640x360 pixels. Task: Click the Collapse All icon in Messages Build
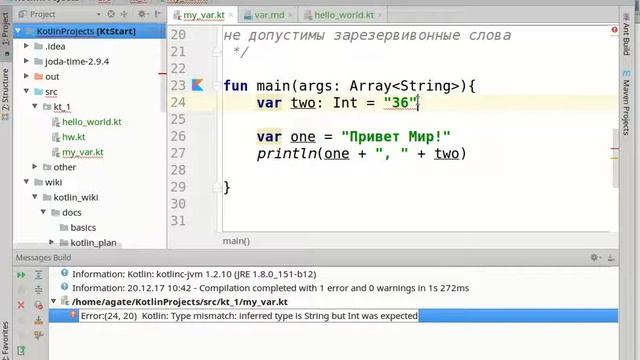(38, 290)
